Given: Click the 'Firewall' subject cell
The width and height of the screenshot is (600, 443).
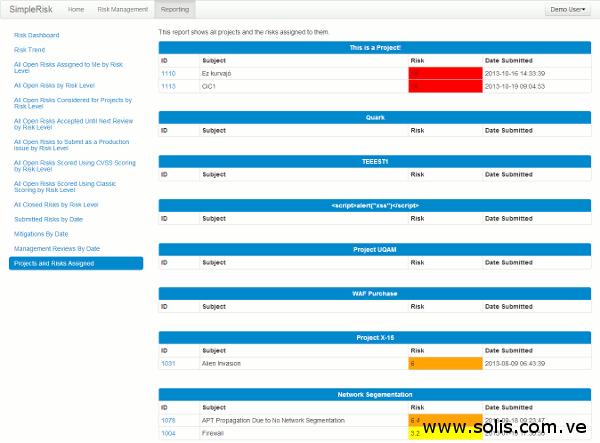Looking at the screenshot, I should [x=304, y=433].
